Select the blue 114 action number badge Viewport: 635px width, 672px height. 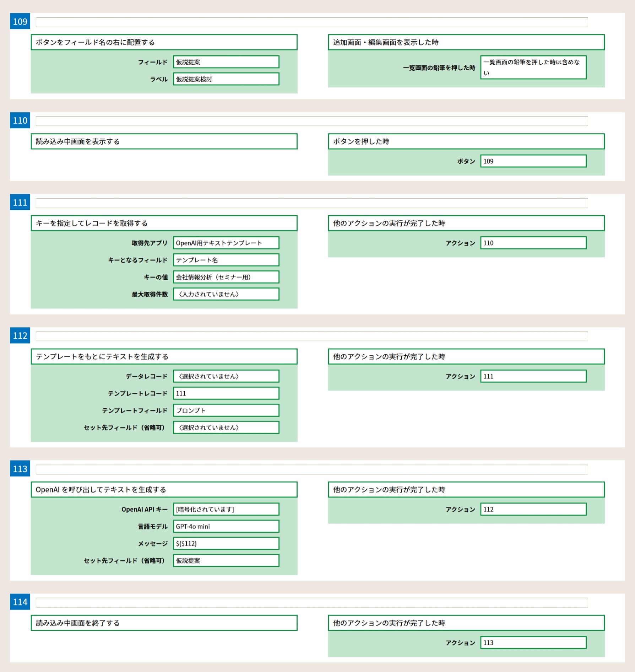pyautogui.click(x=20, y=602)
